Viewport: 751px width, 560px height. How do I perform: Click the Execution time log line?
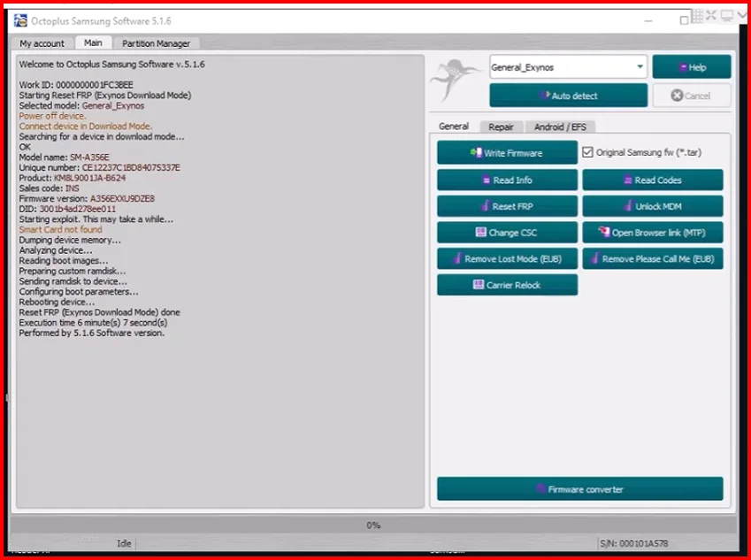(x=94, y=322)
